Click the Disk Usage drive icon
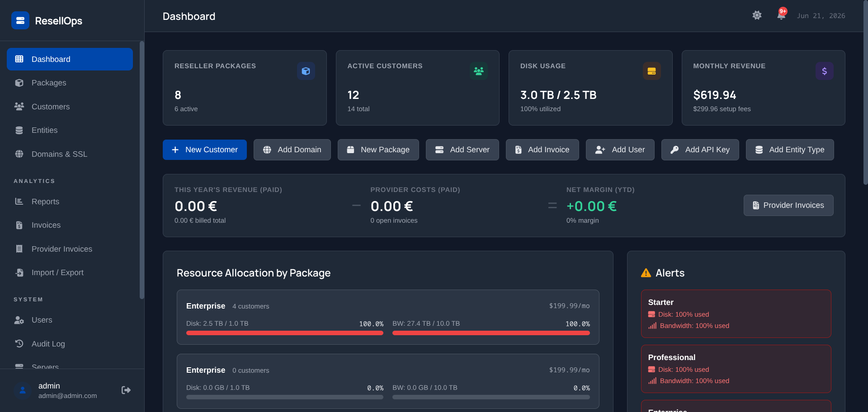Viewport: 868px width, 412px height. pyautogui.click(x=651, y=71)
